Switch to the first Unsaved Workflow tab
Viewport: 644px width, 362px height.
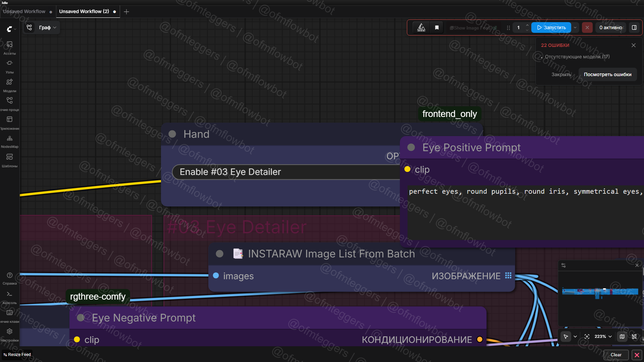click(x=24, y=11)
